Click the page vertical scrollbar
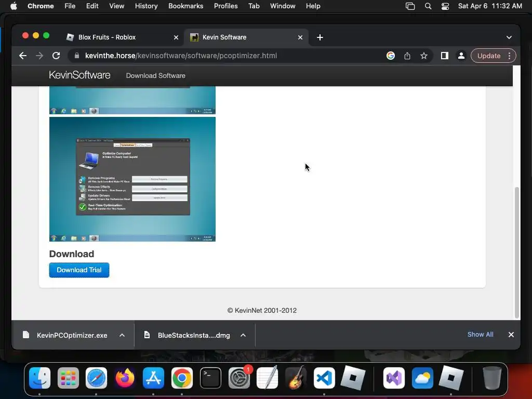 (x=517, y=252)
